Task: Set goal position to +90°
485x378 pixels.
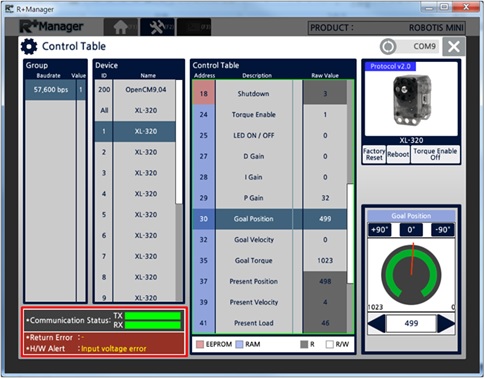Action: 380,230
